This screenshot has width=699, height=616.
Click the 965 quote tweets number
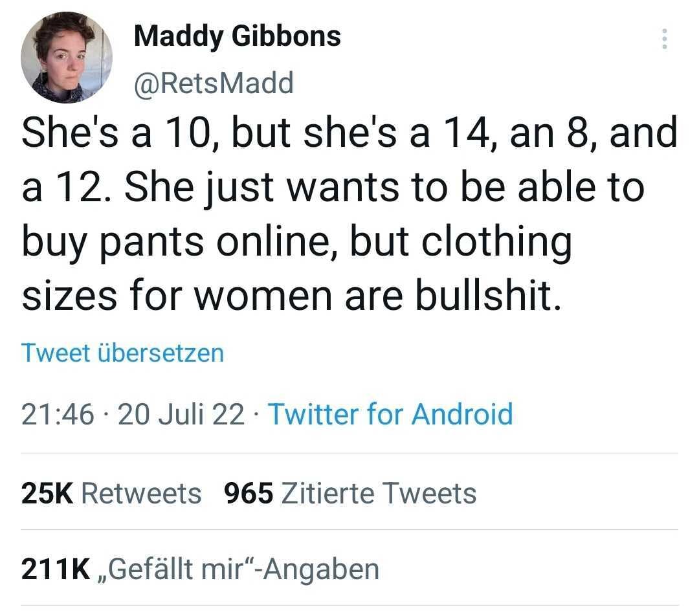tap(248, 494)
